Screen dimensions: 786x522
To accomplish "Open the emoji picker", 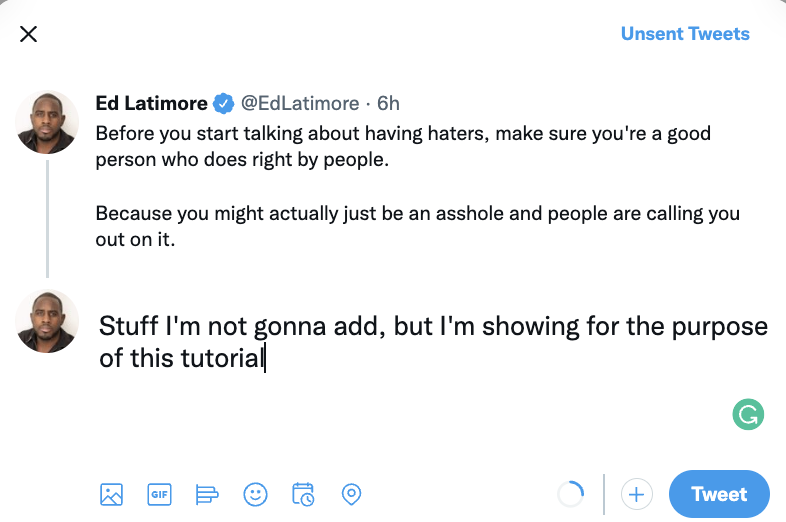I will coord(255,494).
